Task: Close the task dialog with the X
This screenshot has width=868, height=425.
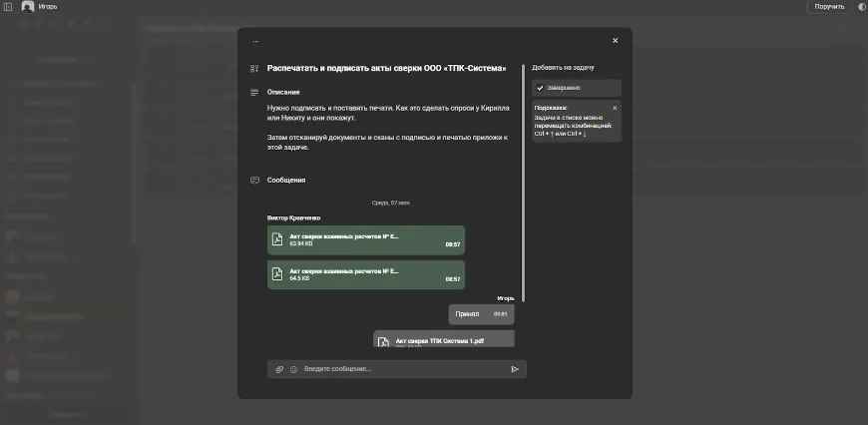Action: [x=615, y=41]
